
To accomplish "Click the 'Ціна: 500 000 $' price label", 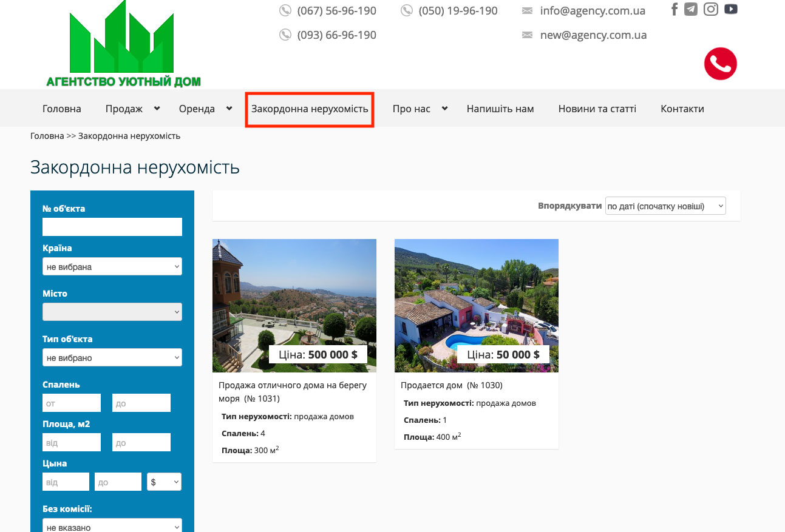I will (x=318, y=354).
